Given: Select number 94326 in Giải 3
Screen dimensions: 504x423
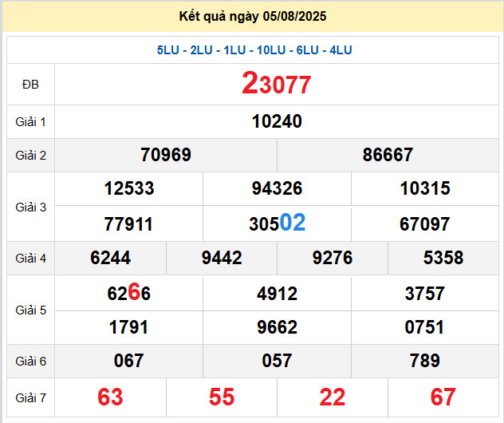Looking at the screenshot, I should [x=277, y=188].
